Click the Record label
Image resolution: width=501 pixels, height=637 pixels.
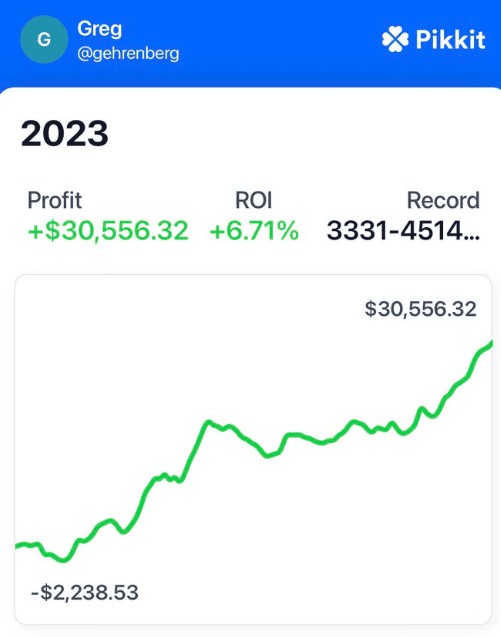(443, 200)
